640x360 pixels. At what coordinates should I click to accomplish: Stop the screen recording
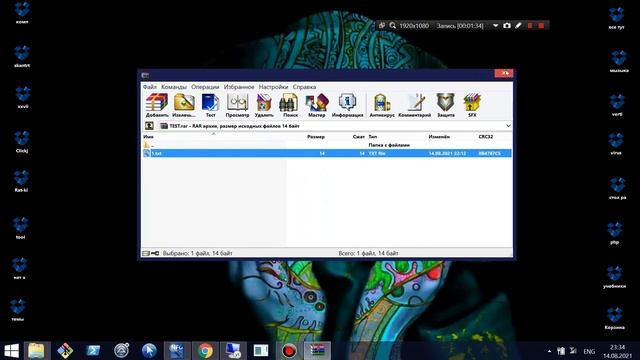tap(541, 25)
